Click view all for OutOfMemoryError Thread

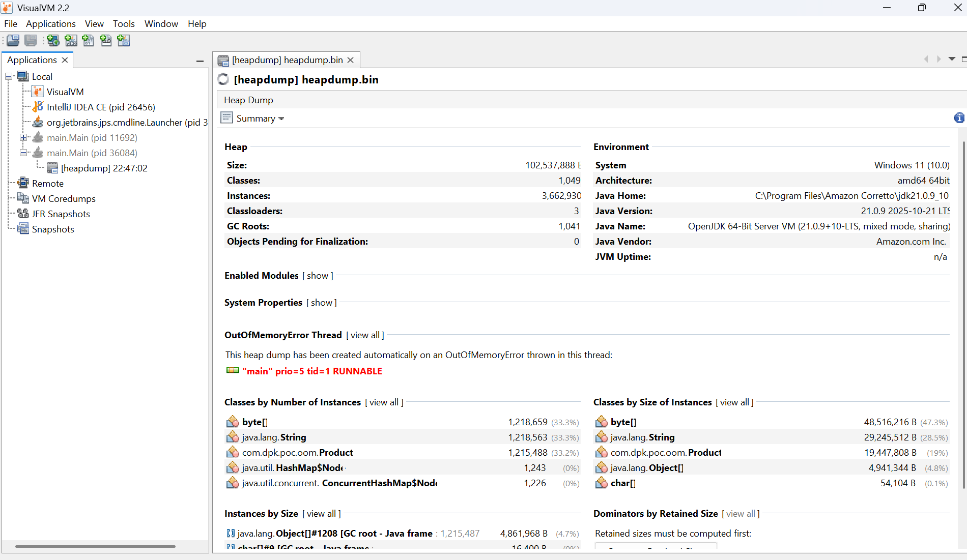[x=365, y=335]
